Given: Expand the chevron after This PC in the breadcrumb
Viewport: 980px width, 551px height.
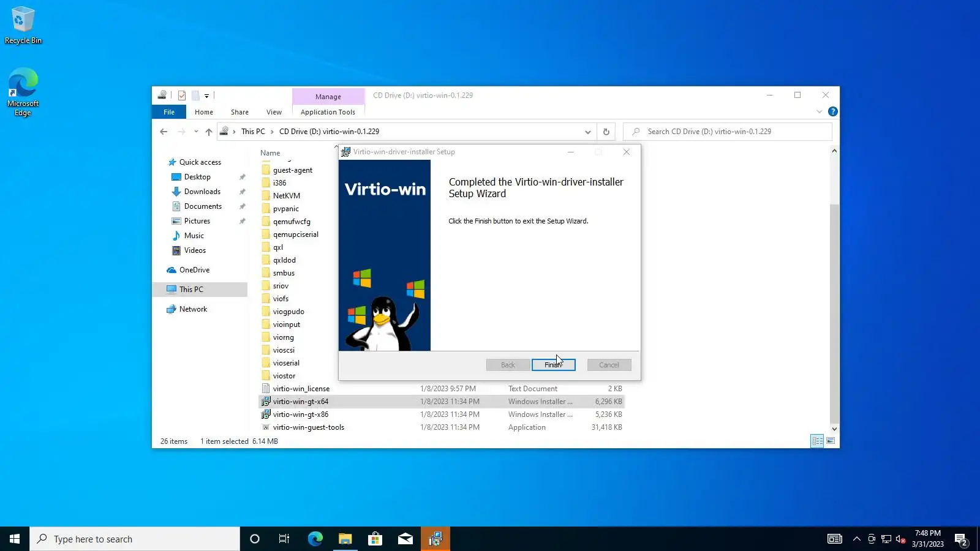Looking at the screenshot, I should [272, 132].
